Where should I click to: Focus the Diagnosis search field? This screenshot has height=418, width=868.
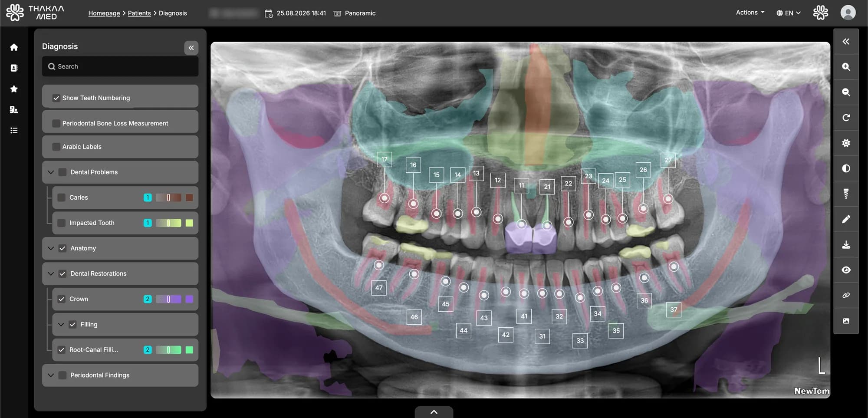(x=120, y=66)
